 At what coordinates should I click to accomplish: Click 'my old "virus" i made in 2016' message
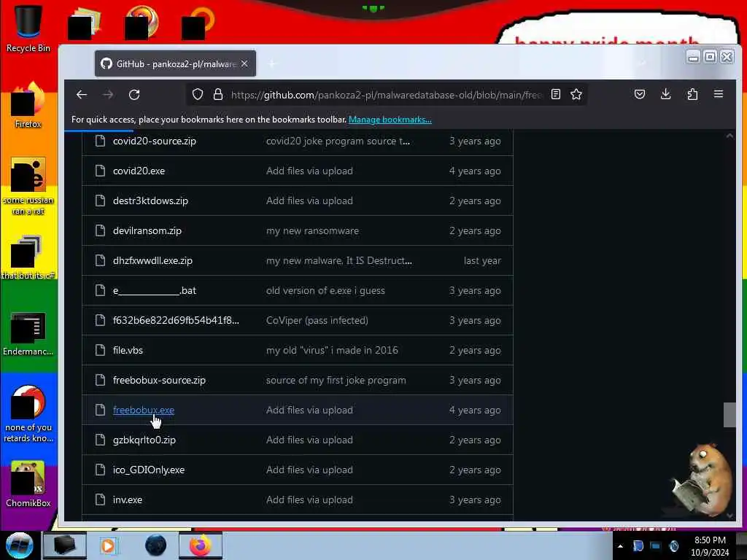[332, 351]
